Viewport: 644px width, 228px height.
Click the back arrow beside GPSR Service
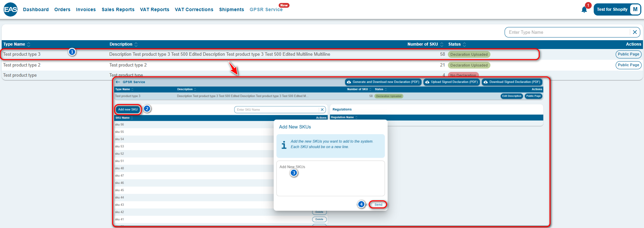pyautogui.click(x=118, y=82)
